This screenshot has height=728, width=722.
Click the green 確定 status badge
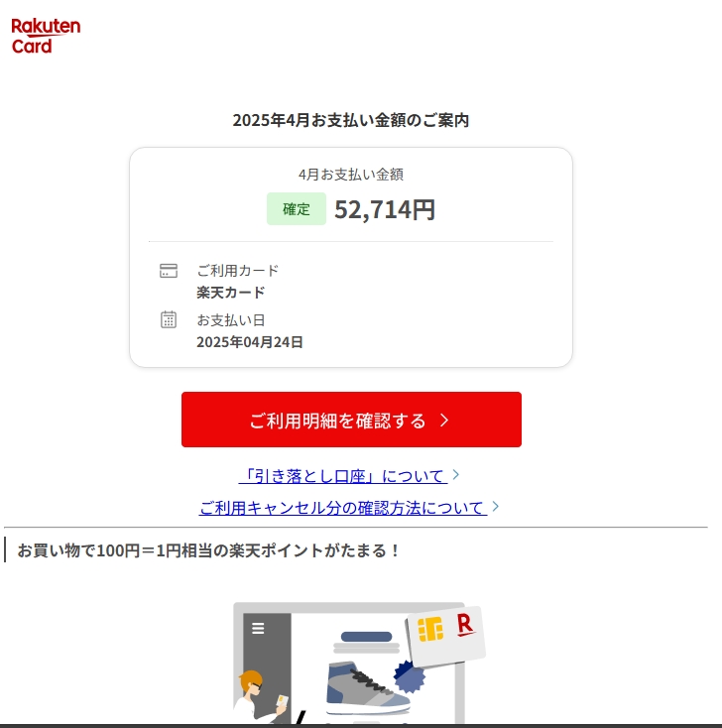coord(297,209)
